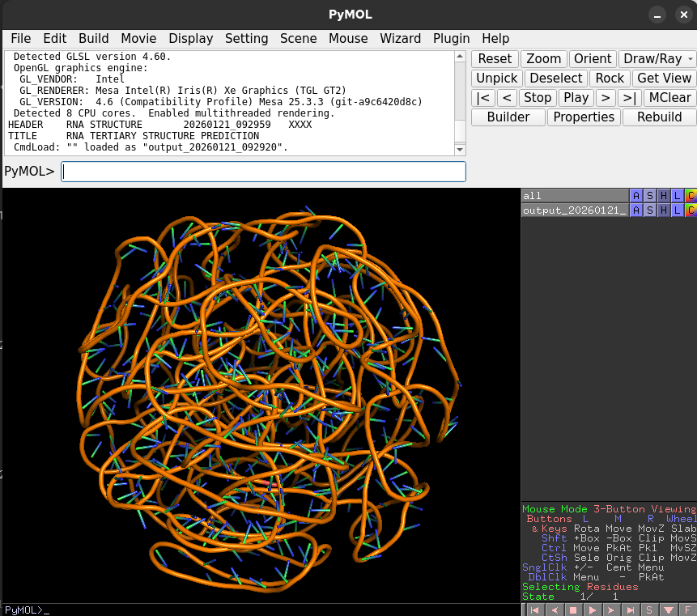Screen dimensions: 697x616
Task: Open the Movie menu
Action: coord(138,39)
